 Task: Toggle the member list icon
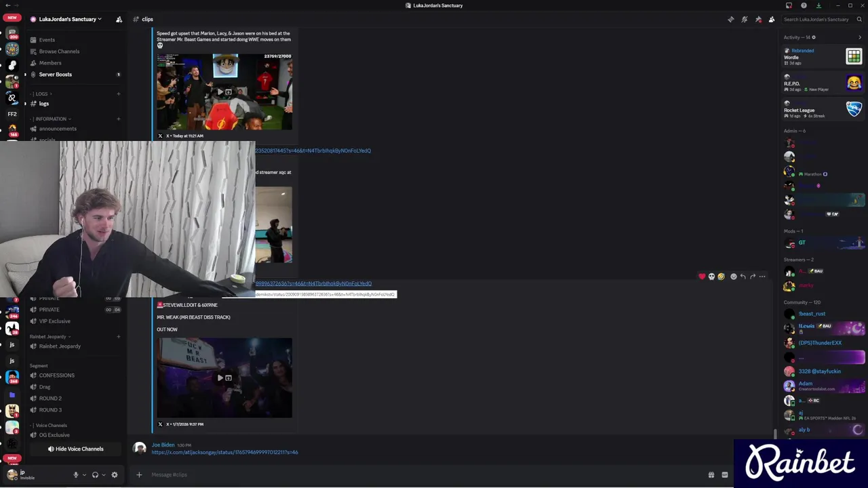772,19
